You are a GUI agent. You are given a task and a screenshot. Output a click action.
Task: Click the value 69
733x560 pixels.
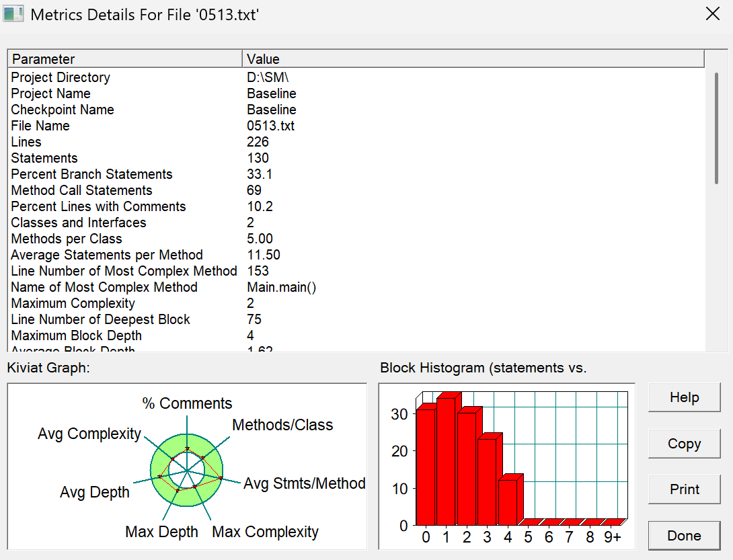pos(254,190)
